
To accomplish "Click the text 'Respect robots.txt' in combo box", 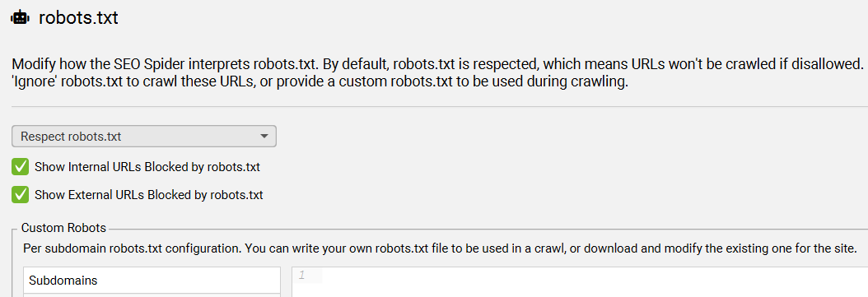I will pyautogui.click(x=71, y=136).
